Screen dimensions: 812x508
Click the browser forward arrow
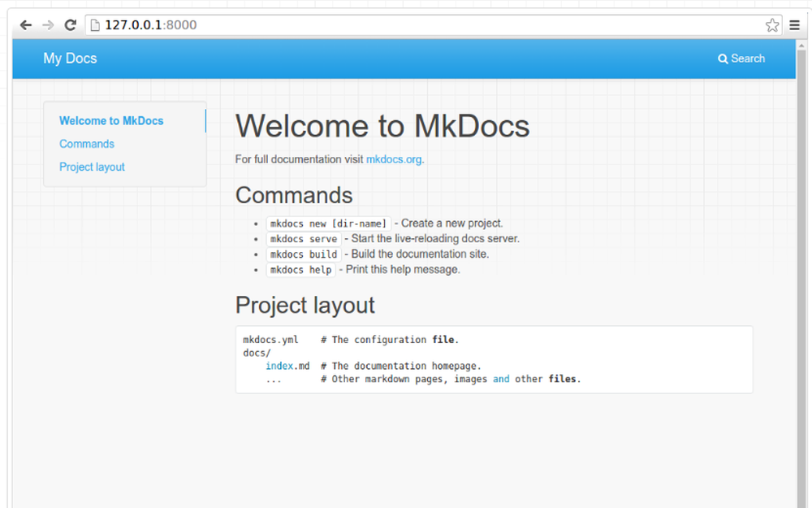click(48, 25)
